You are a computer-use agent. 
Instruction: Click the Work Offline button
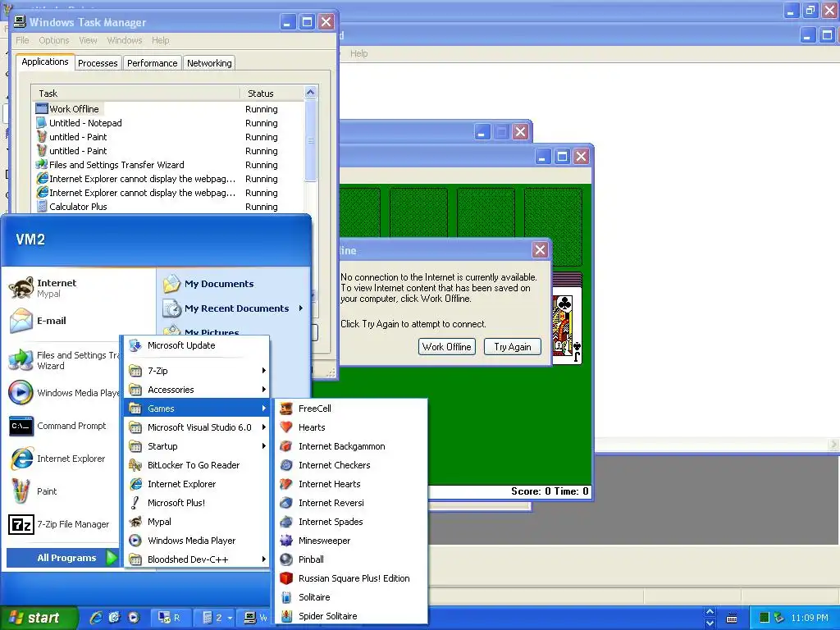(447, 347)
